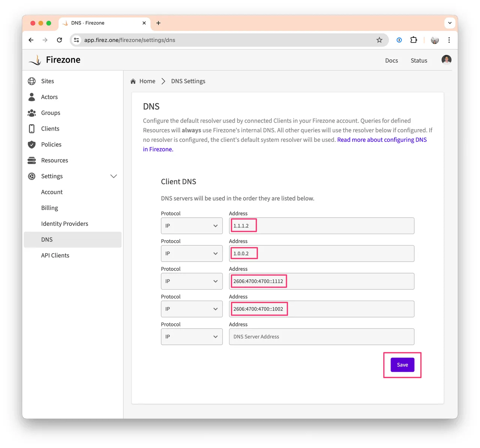Open the browser extensions puzzle icon
The width and height of the screenshot is (480, 448).
tap(414, 40)
